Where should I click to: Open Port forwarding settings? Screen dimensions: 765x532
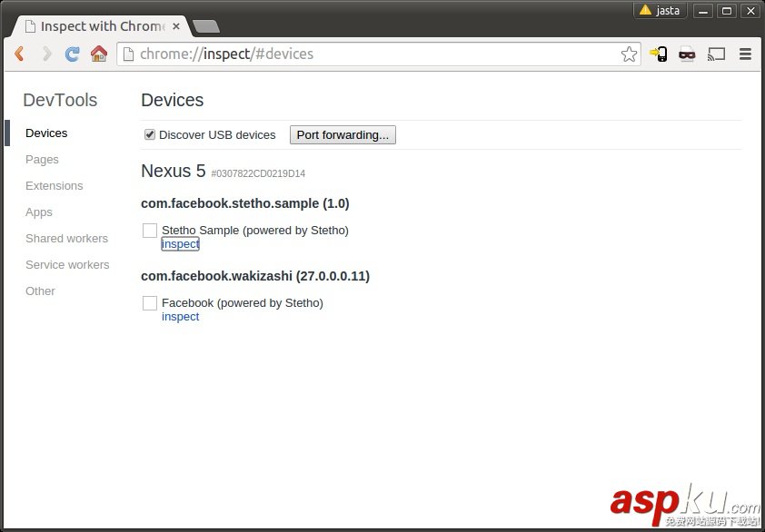tap(343, 135)
